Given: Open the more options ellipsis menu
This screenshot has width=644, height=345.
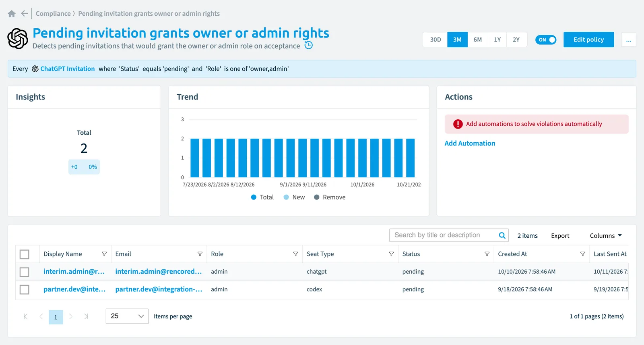Looking at the screenshot, I should click(x=629, y=39).
